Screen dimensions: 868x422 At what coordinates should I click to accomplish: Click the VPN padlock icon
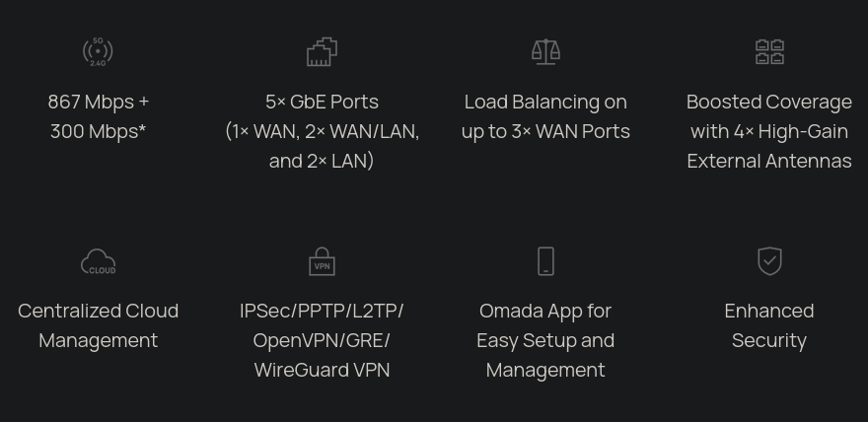[323, 261]
